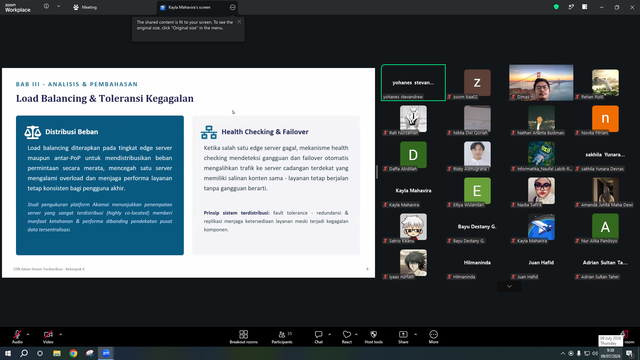
Task: Click the panel layout icon in title bar
Action: (x=585, y=7)
